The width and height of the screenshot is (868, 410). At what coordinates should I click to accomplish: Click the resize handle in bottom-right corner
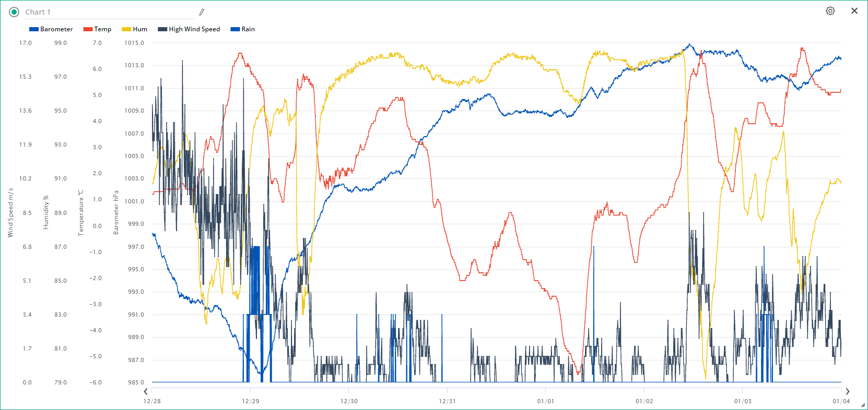pyautogui.click(x=863, y=405)
